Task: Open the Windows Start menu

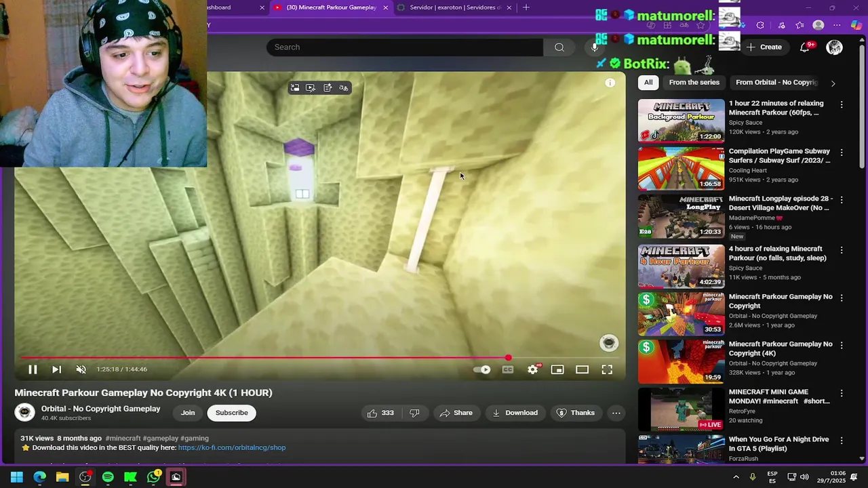Action: pos(17,477)
